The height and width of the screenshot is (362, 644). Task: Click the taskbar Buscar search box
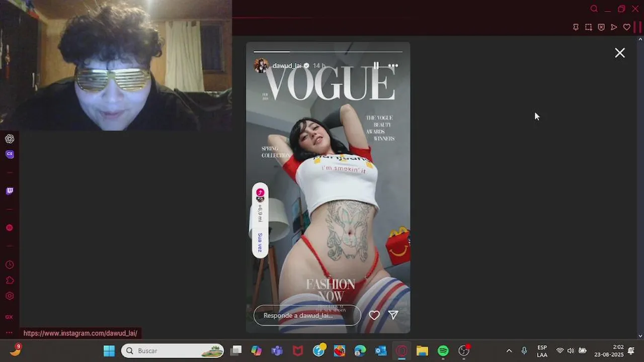[x=173, y=351]
